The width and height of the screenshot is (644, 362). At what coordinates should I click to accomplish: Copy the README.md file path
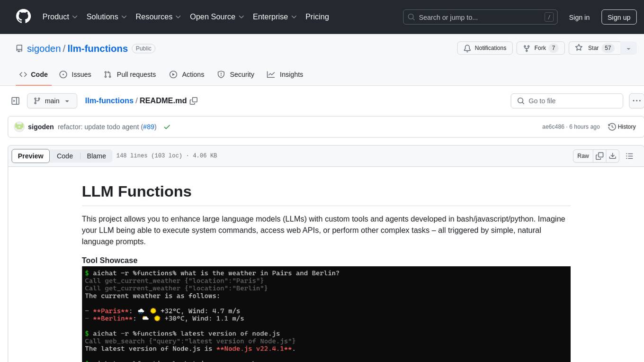tap(194, 100)
